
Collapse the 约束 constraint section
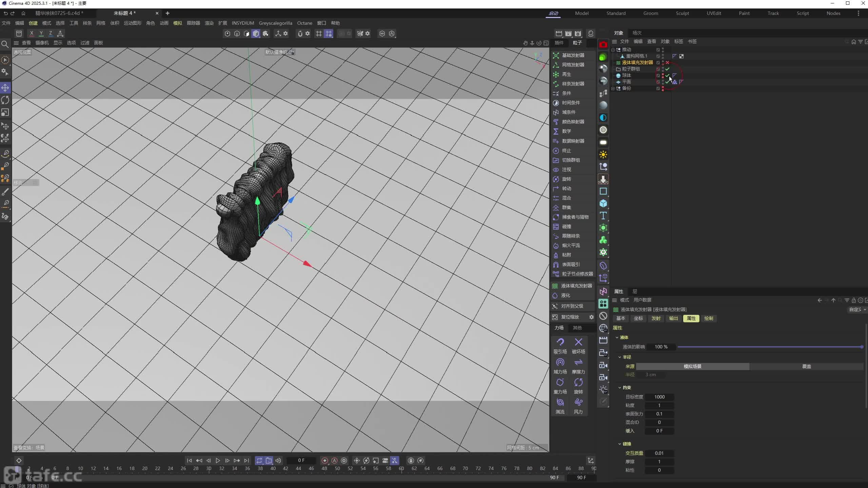tap(619, 388)
